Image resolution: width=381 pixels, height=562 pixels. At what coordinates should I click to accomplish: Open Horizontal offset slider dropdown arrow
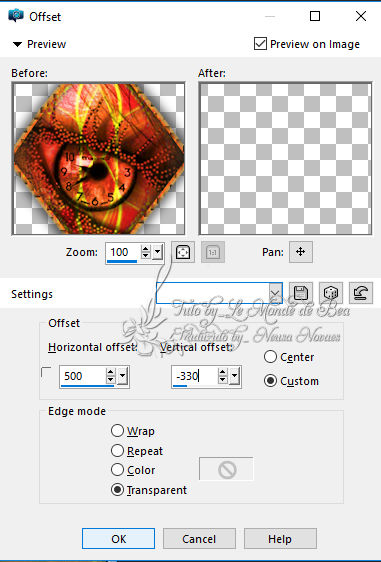click(x=123, y=376)
